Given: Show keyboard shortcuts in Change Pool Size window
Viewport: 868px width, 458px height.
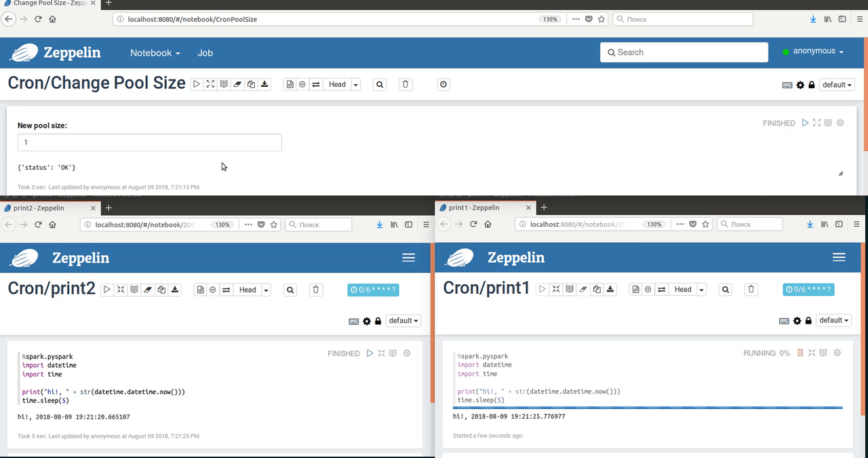Looking at the screenshot, I should [787, 85].
